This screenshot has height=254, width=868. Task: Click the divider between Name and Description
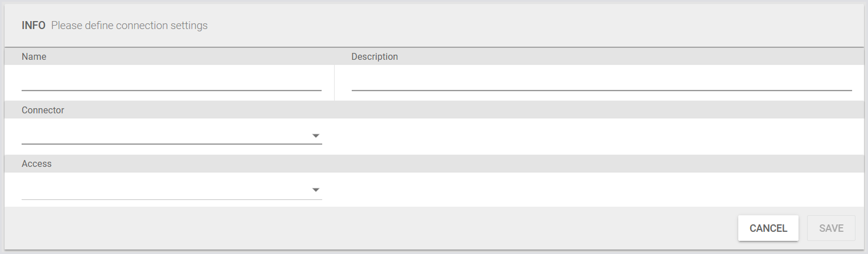[334, 83]
